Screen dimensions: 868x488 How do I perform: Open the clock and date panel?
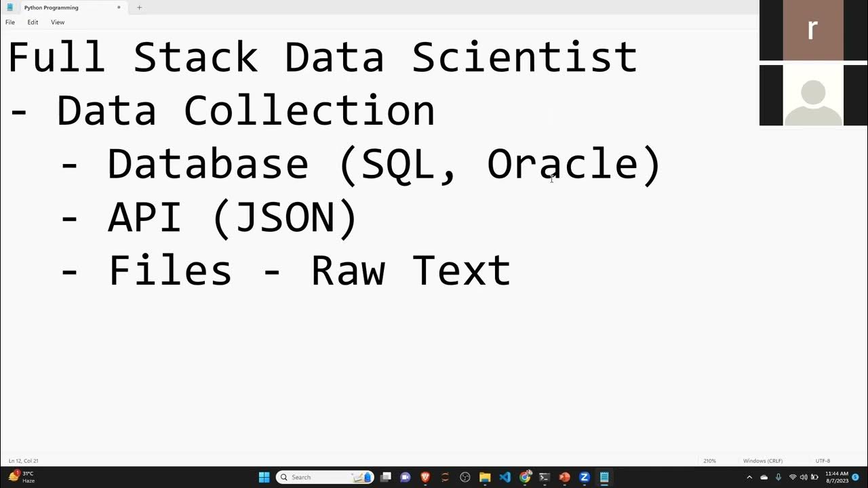pos(837,477)
